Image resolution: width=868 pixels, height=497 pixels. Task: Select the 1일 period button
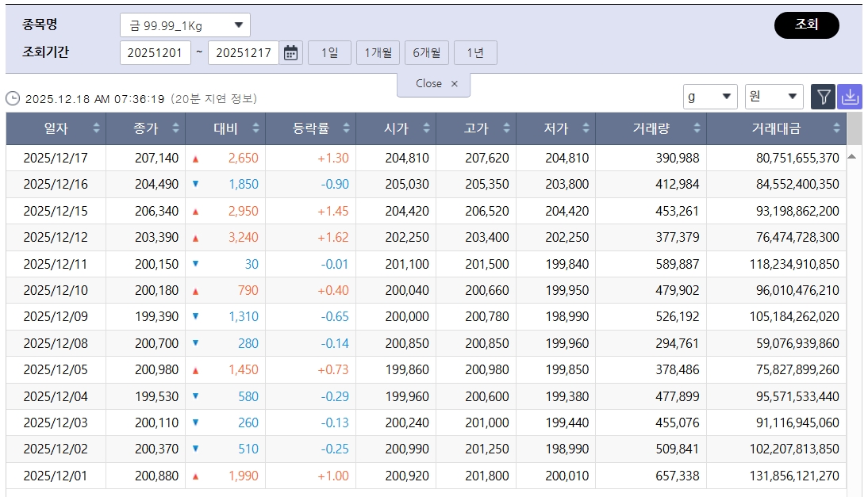click(x=328, y=52)
